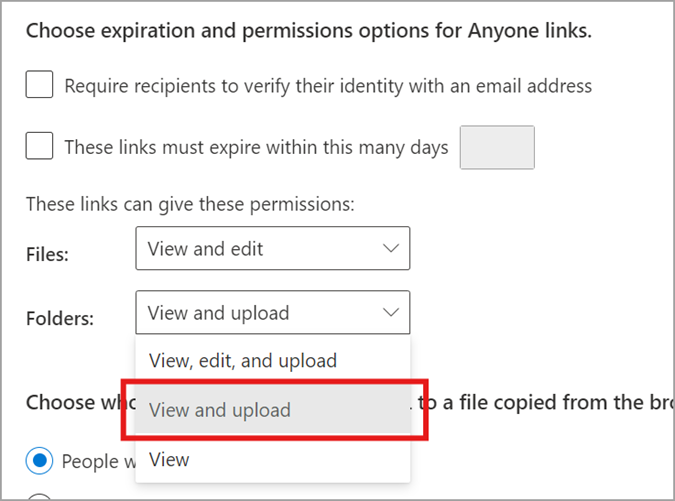Viewport: 675px width, 501px height.
Task: Click the chevron arrow on Folders dropdown
Action: click(x=390, y=312)
